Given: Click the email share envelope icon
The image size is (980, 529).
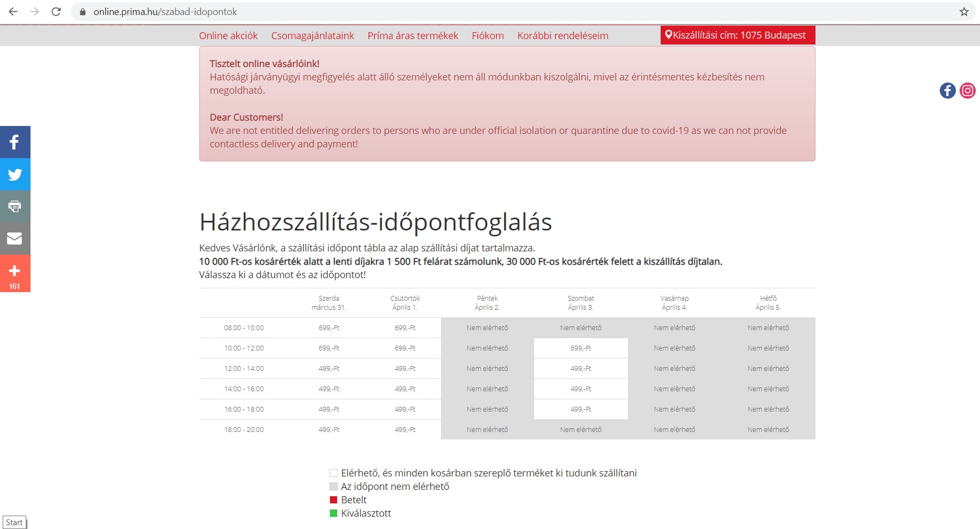Looking at the screenshot, I should pyautogui.click(x=15, y=239).
